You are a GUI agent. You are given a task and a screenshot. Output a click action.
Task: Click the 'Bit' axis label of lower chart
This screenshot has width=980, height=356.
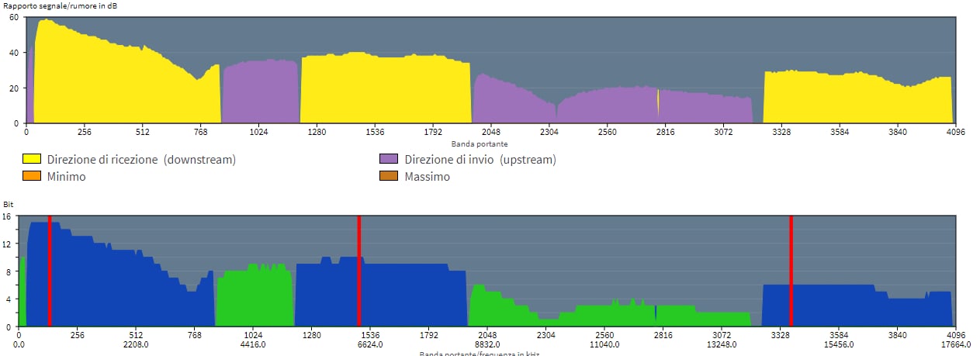[x=8, y=206]
